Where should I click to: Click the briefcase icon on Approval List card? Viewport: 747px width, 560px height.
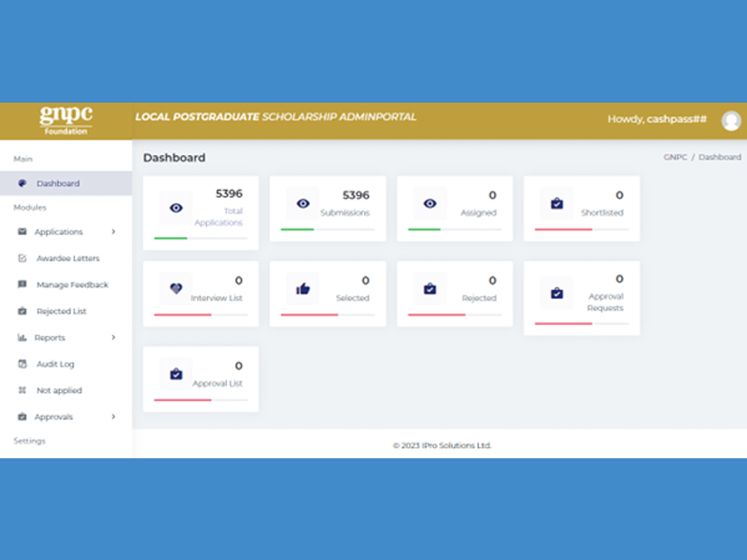click(x=176, y=374)
